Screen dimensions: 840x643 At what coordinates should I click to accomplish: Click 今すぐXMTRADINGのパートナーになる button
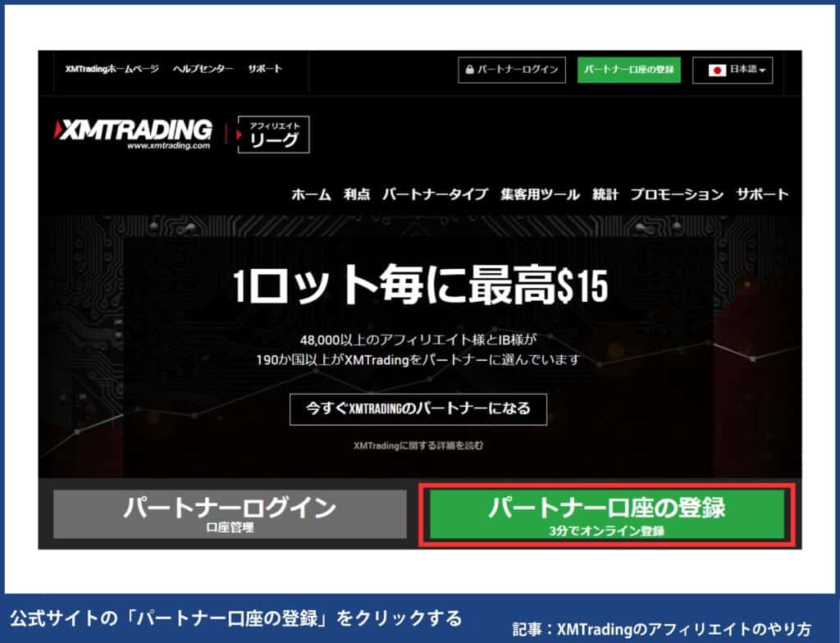[419, 409]
